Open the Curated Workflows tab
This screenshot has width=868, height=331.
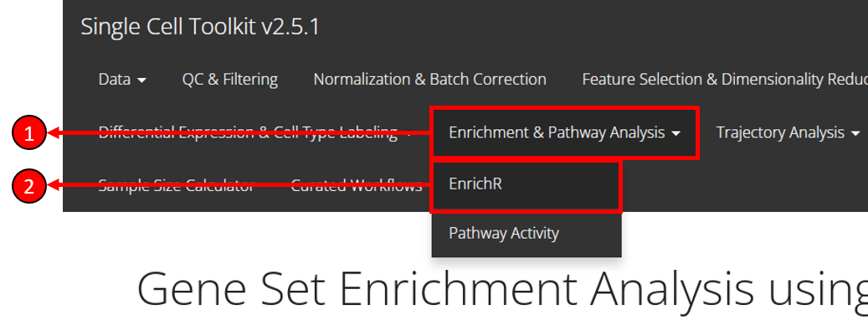pyautogui.click(x=357, y=185)
